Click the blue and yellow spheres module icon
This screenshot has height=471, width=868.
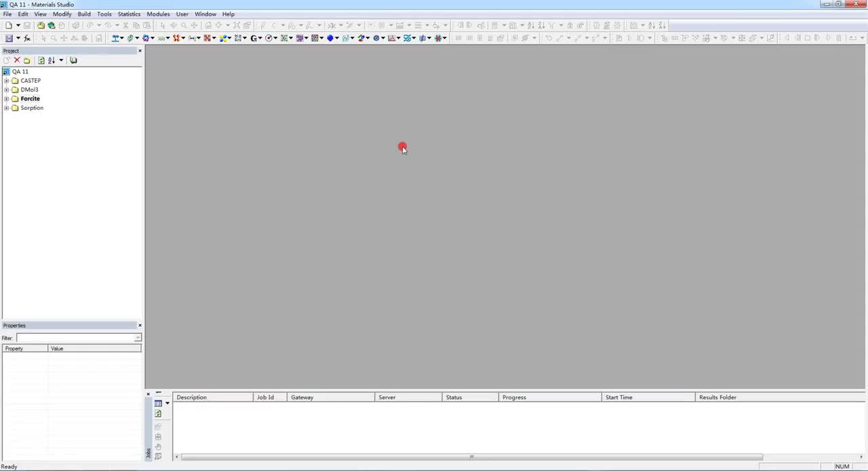pyautogui.click(x=224, y=38)
